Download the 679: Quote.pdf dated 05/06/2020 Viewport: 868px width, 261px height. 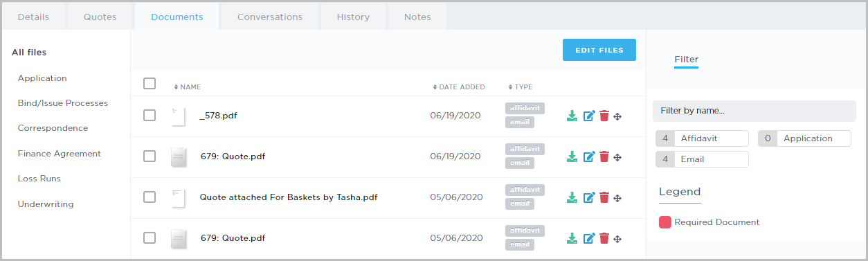click(572, 238)
